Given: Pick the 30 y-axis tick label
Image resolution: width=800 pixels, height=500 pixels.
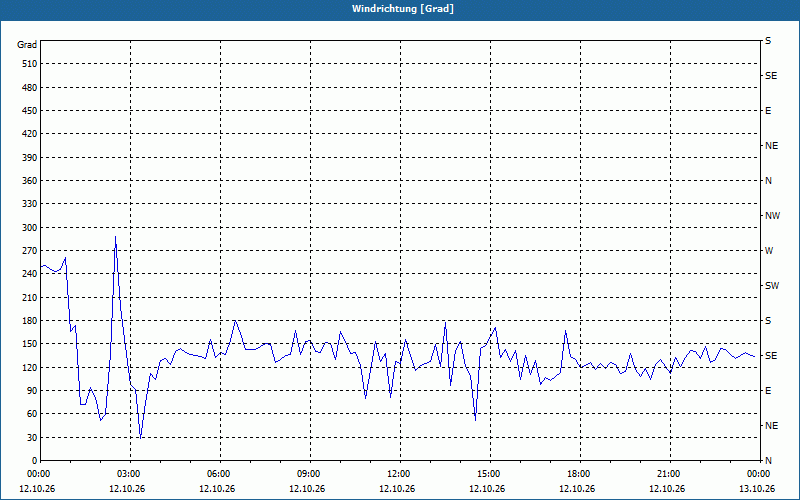Looking at the screenshot, I should click(32, 437).
